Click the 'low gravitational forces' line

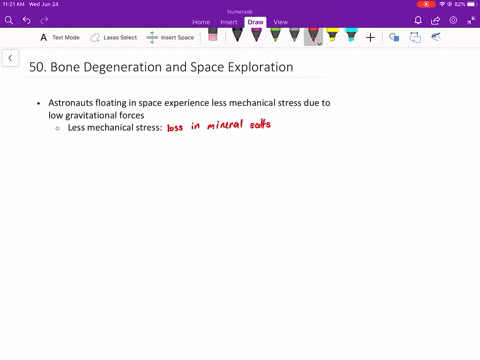coord(96,115)
